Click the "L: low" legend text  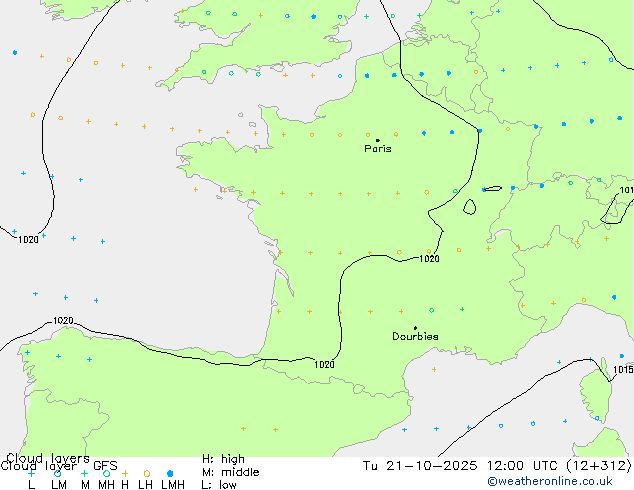tap(219, 485)
